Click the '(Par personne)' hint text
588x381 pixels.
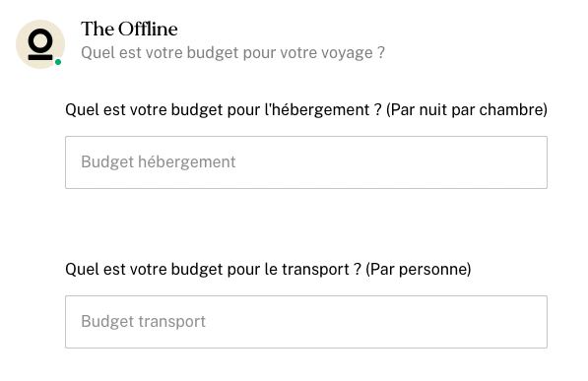pos(419,269)
